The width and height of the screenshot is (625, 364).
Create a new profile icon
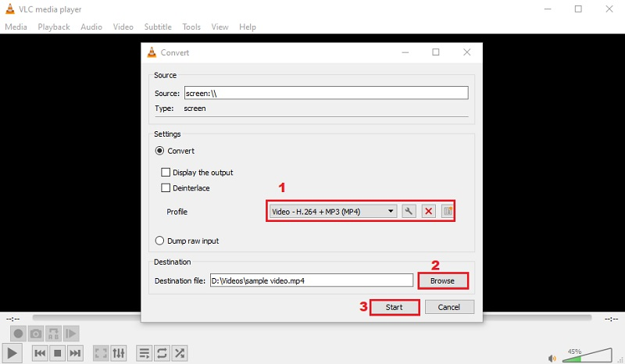(x=448, y=211)
